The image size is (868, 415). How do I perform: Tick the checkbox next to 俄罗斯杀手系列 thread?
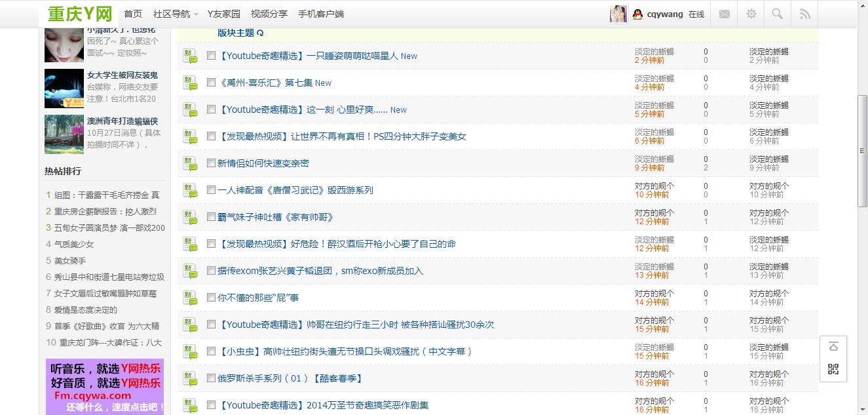pos(210,378)
